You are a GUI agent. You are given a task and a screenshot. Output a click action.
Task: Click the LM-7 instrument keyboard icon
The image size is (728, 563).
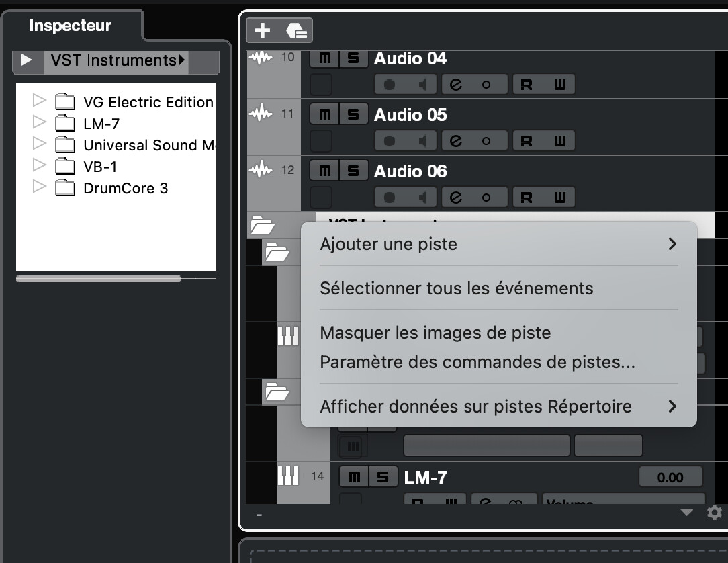click(x=288, y=477)
